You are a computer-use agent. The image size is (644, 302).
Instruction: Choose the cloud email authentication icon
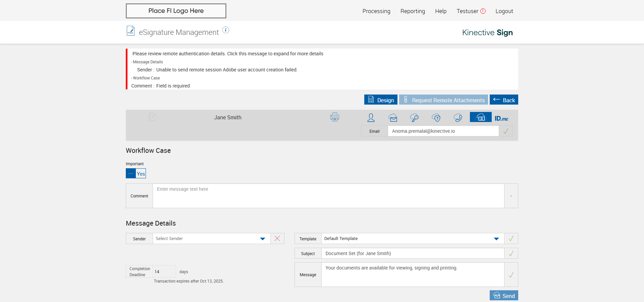(393, 118)
